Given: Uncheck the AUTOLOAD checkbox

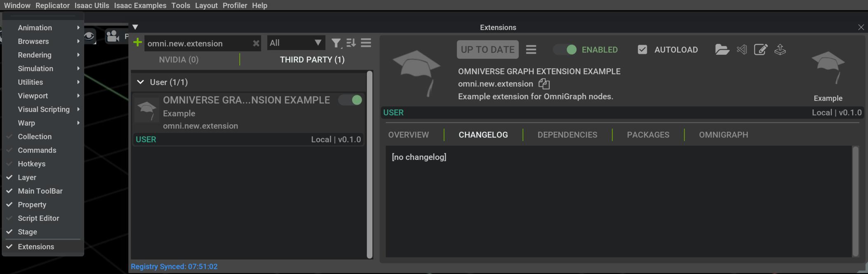Looking at the screenshot, I should tap(642, 49).
